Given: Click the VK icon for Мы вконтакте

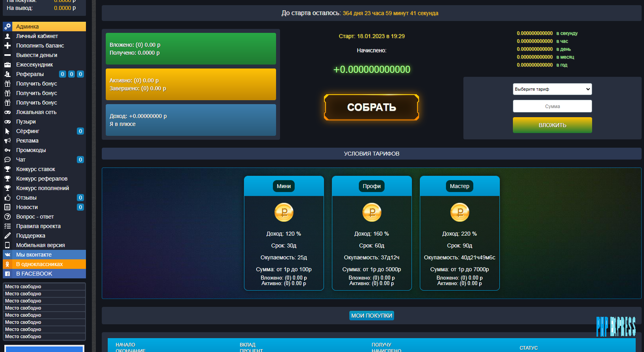Looking at the screenshot, I should 8,255.
